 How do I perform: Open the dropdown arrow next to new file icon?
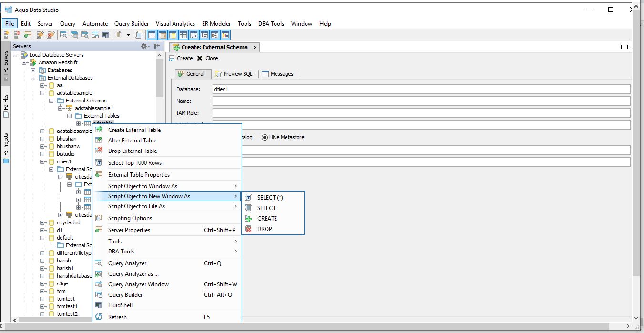(x=128, y=35)
